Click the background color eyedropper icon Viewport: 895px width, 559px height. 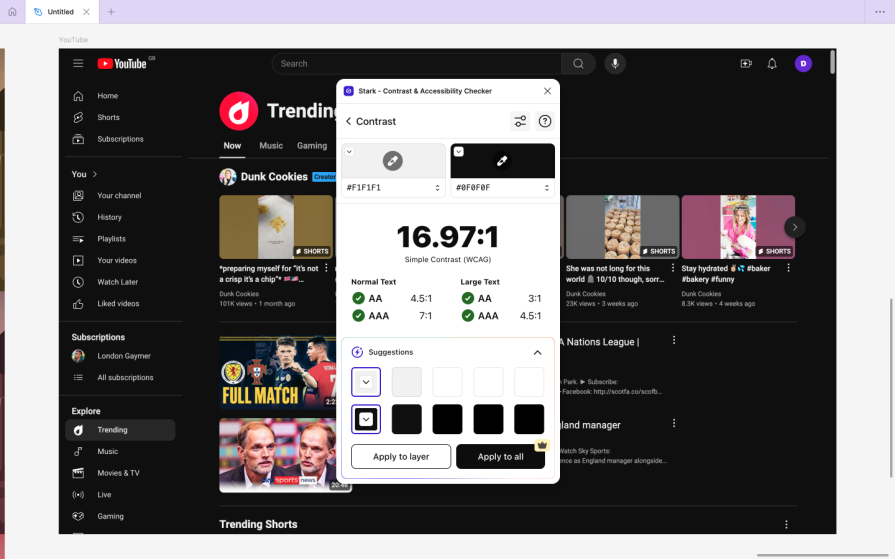coord(502,160)
